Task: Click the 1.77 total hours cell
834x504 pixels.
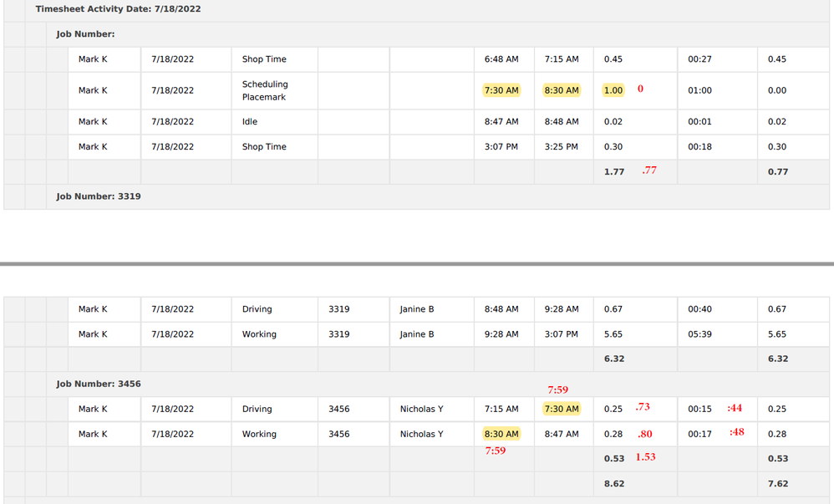Action: pos(613,171)
